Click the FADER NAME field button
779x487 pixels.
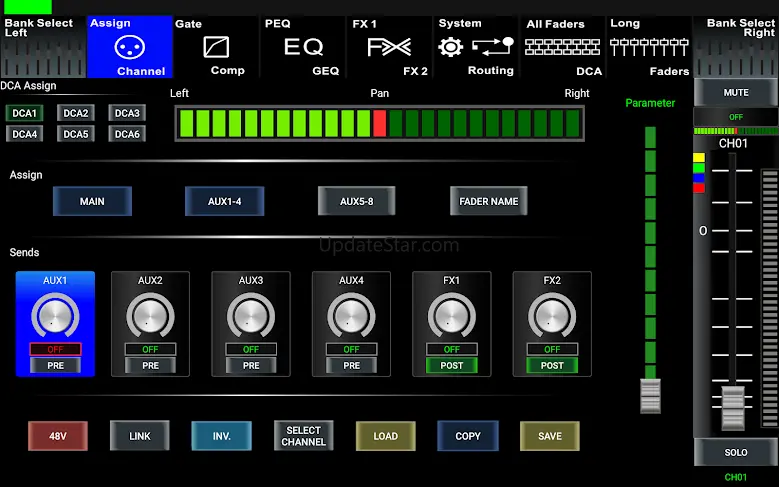(x=488, y=201)
